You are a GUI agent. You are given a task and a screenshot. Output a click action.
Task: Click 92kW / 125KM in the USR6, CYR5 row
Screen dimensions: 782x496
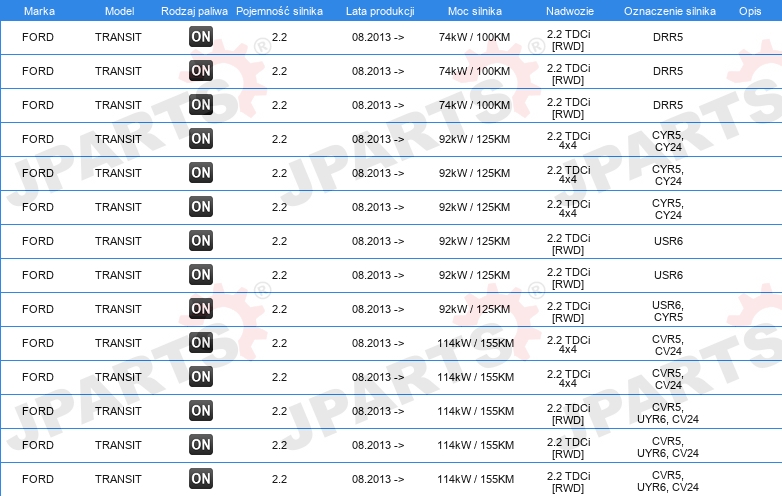click(474, 309)
